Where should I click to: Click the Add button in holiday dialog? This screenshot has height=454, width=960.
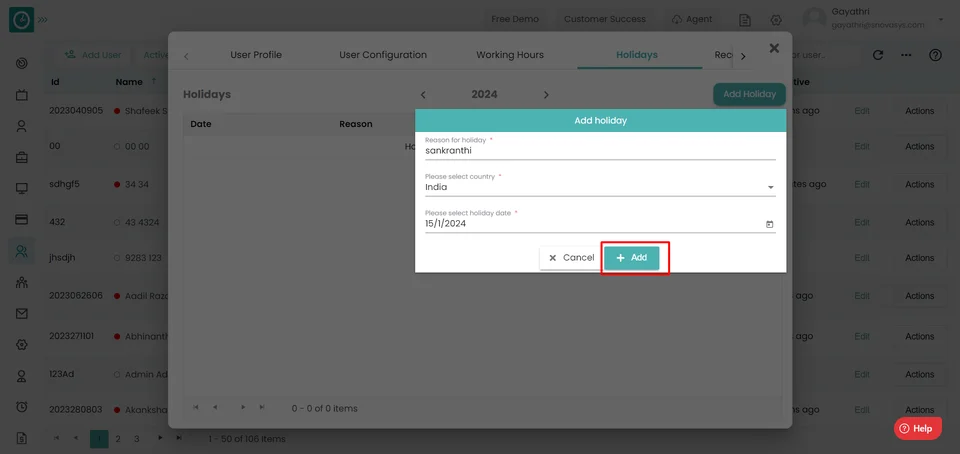pyautogui.click(x=631, y=258)
